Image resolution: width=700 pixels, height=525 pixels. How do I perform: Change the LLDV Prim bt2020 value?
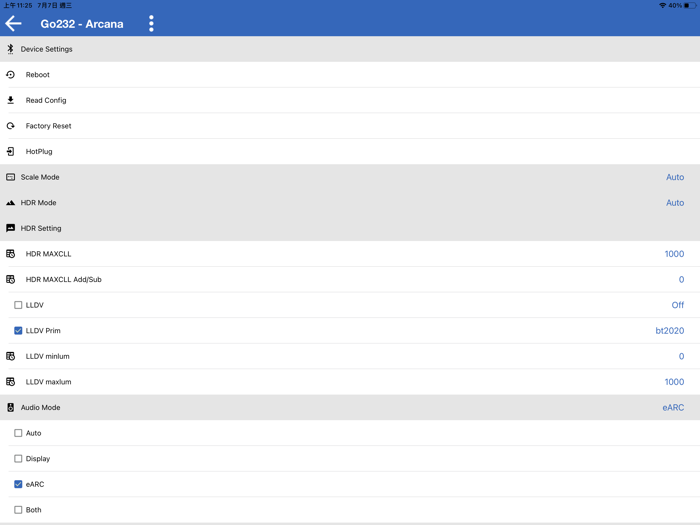(x=670, y=331)
